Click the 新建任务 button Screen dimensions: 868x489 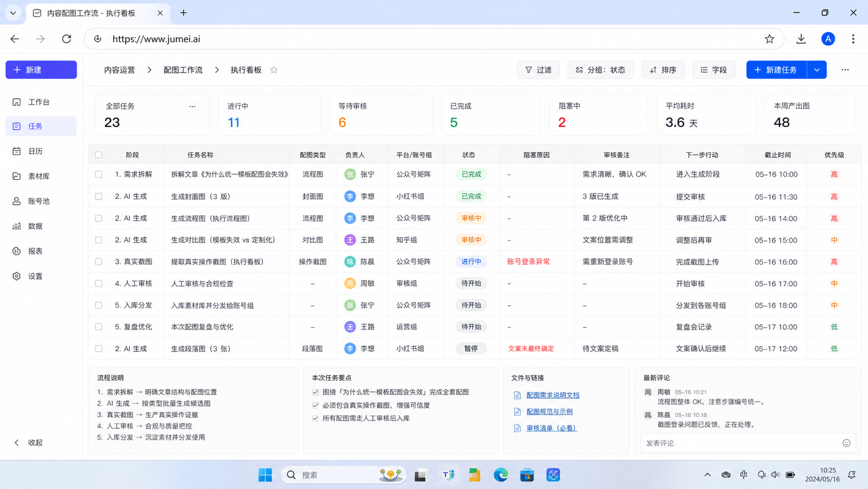point(777,70)
